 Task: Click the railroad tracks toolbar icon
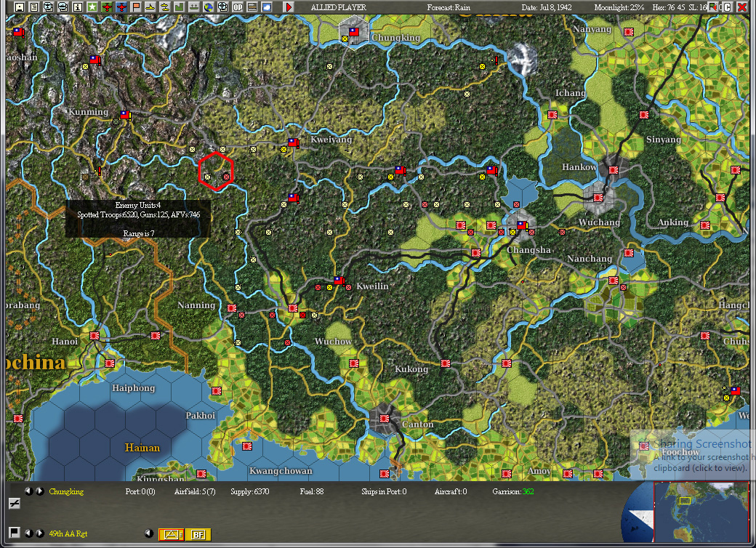point(252,7)
